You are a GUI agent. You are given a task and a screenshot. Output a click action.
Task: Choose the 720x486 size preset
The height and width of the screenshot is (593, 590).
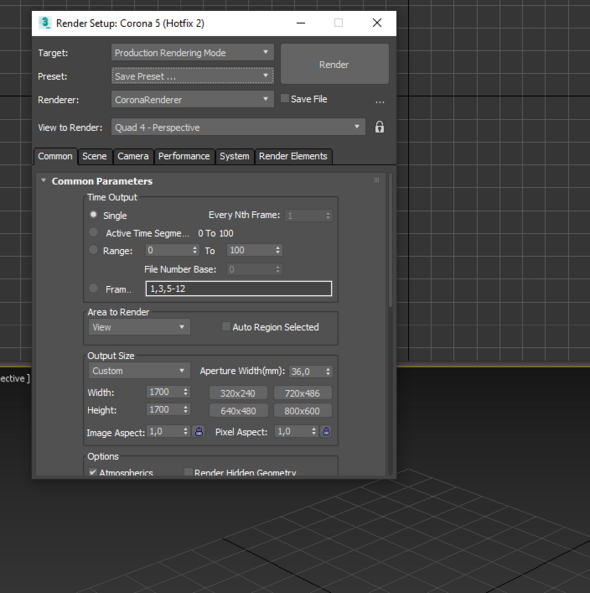point(303,393)
